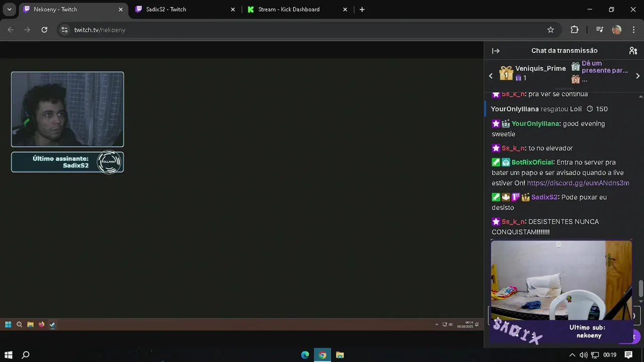Show next gift leaderboard entry
644x362 pixels.
point(637,76)
